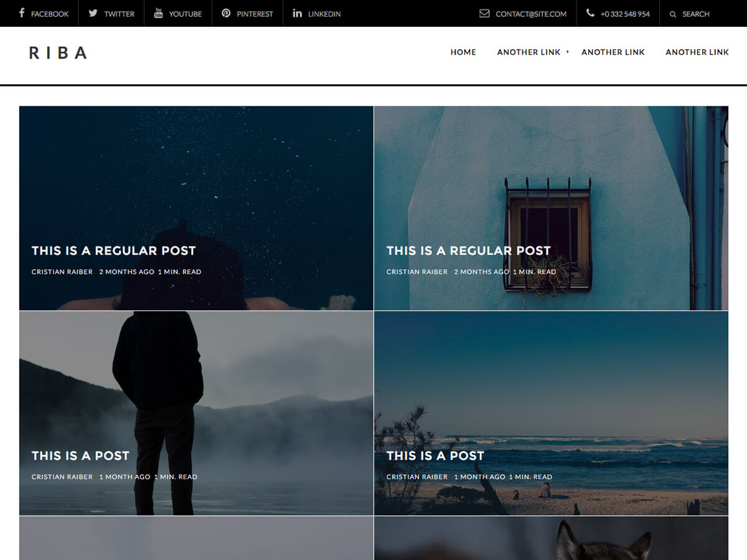Click the Twitter bird icon
The height and width of the screenshot is (560, 747).
click(93, 13)
